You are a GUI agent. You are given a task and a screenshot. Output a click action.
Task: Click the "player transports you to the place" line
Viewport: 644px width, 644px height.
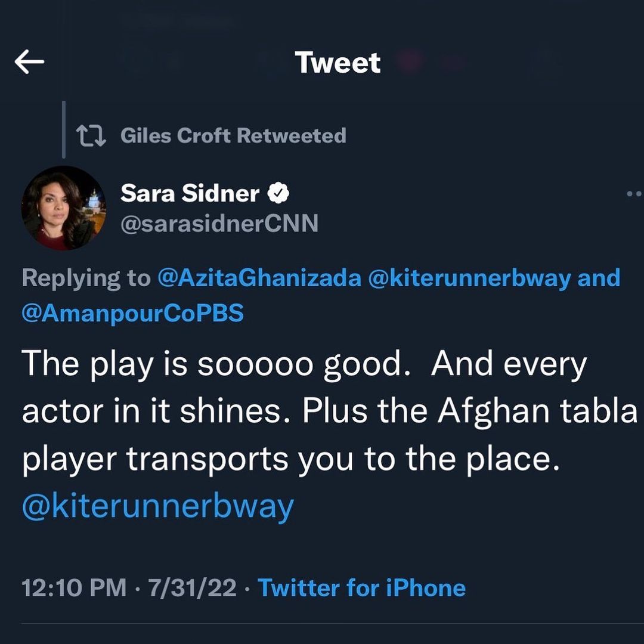pos(291,460)
